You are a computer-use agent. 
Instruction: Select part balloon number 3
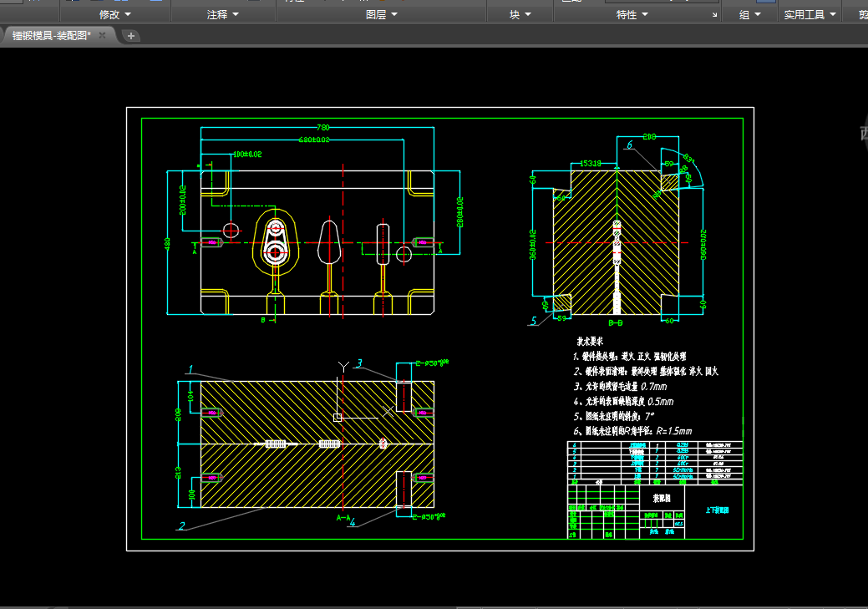coord(359,363)
